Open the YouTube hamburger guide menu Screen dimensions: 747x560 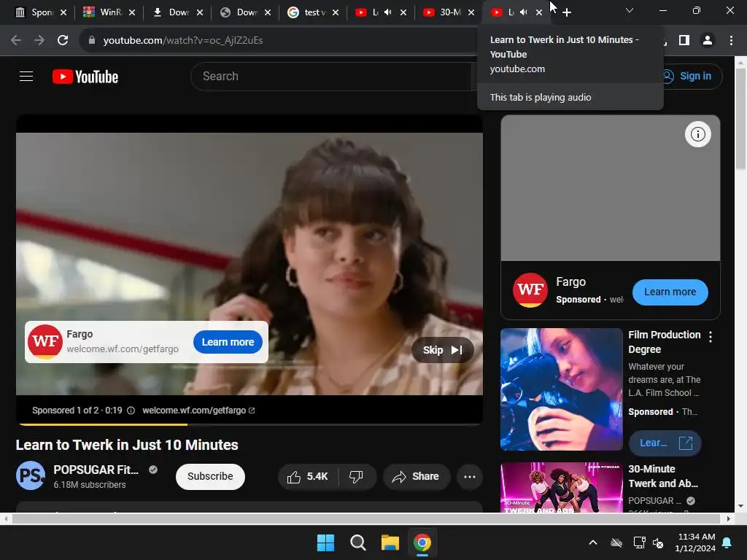coord(26,76)
